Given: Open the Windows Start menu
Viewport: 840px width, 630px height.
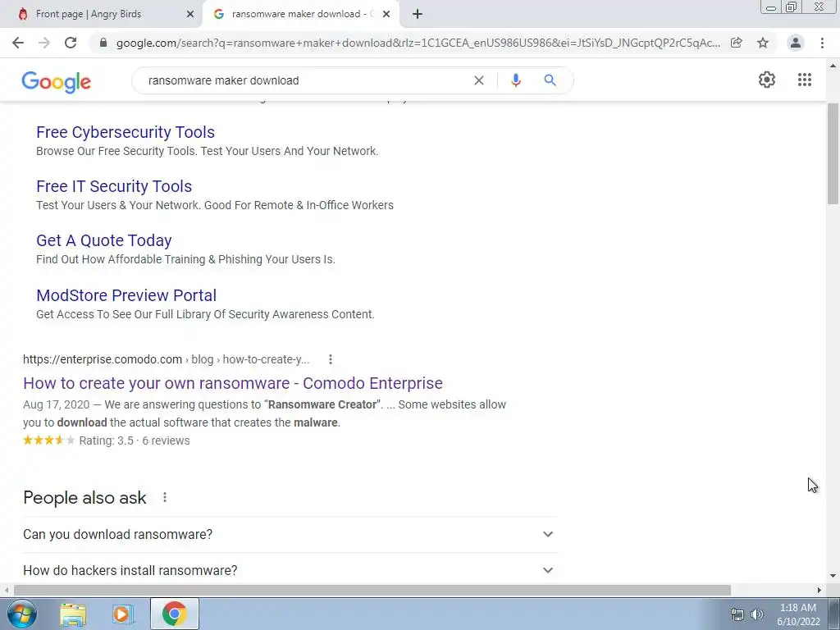Looking at the screenshot, I should click(21, 614).
